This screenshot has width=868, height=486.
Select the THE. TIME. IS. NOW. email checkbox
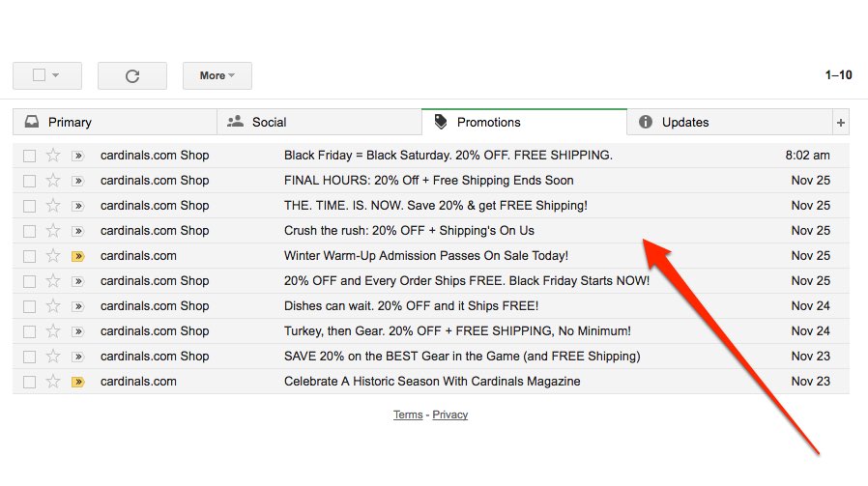(29, 207)
